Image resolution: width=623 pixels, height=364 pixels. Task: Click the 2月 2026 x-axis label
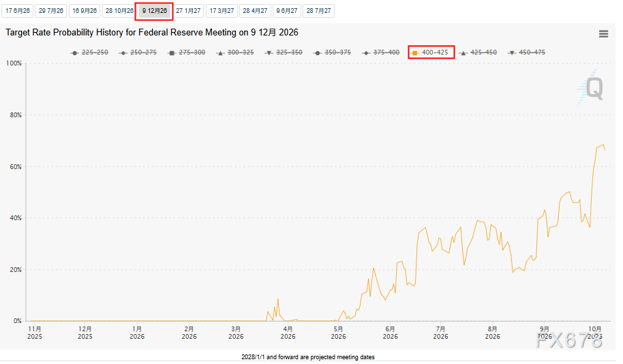pyautogui.click(x=189, y=333)
